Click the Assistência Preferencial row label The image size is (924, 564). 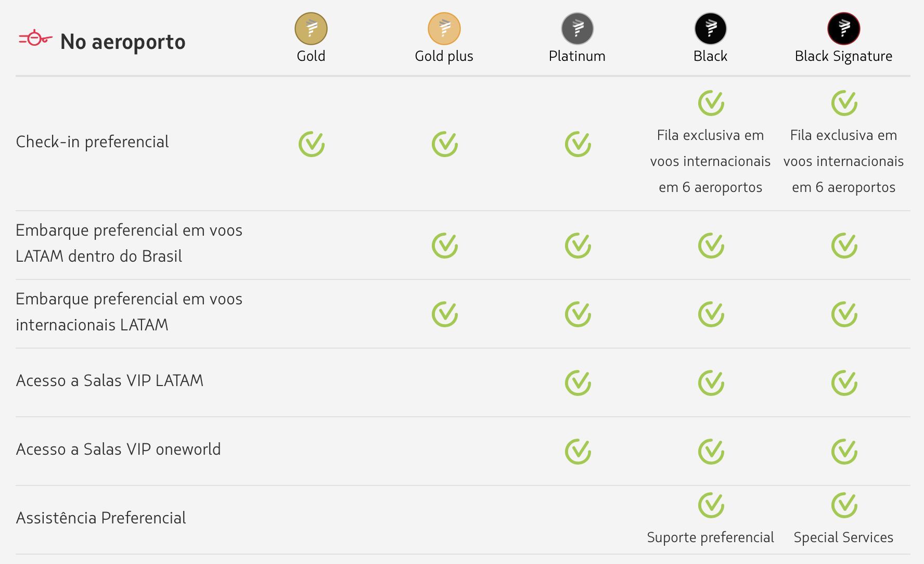[101, 518]
